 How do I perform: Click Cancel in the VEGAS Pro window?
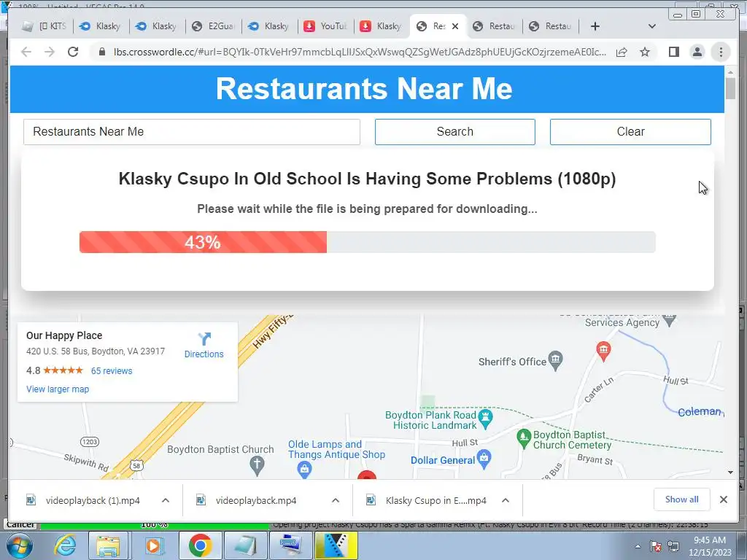click(x=20, y=524)
